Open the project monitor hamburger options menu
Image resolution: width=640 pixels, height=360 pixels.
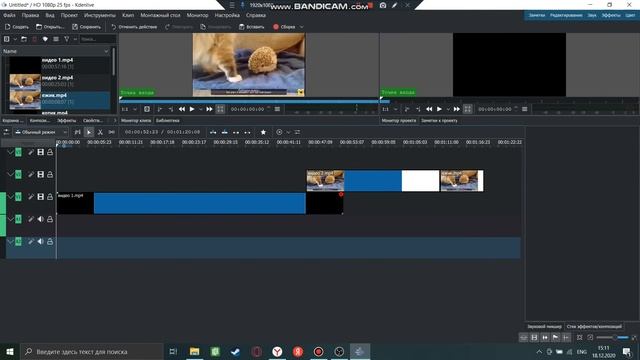click(x=524, y=109)
